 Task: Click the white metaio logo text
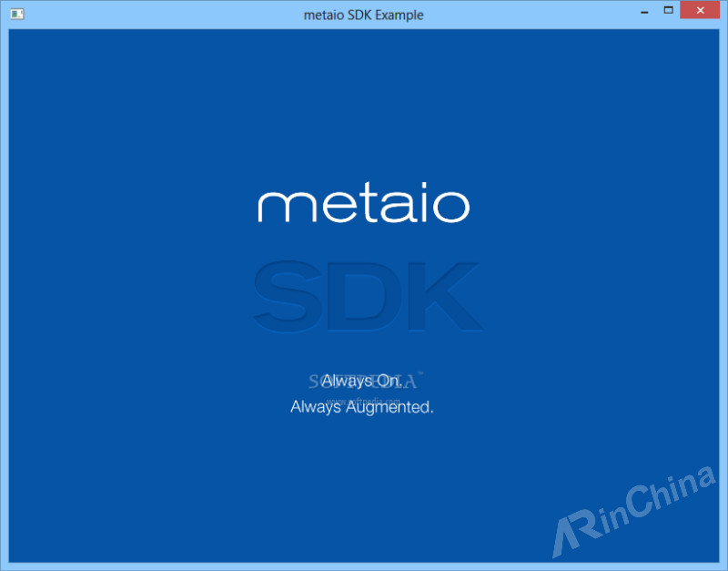click(x=363, y=202)
